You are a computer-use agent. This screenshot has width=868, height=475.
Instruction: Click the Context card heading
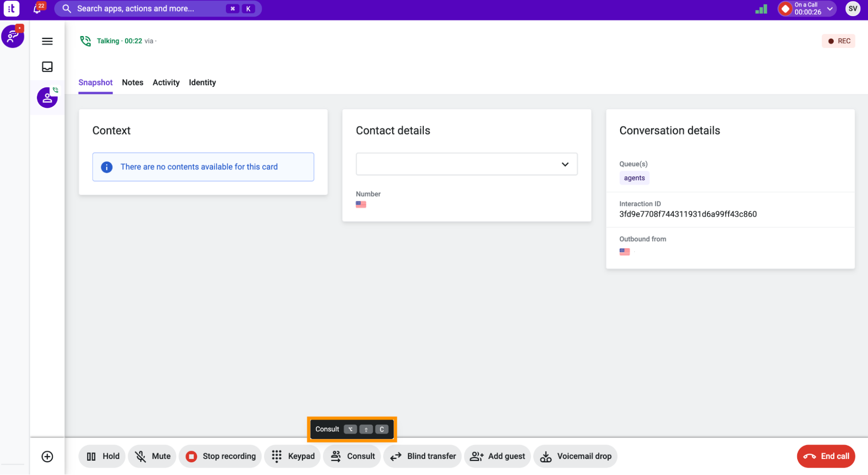pyautogui.click(x=111, y=130)
